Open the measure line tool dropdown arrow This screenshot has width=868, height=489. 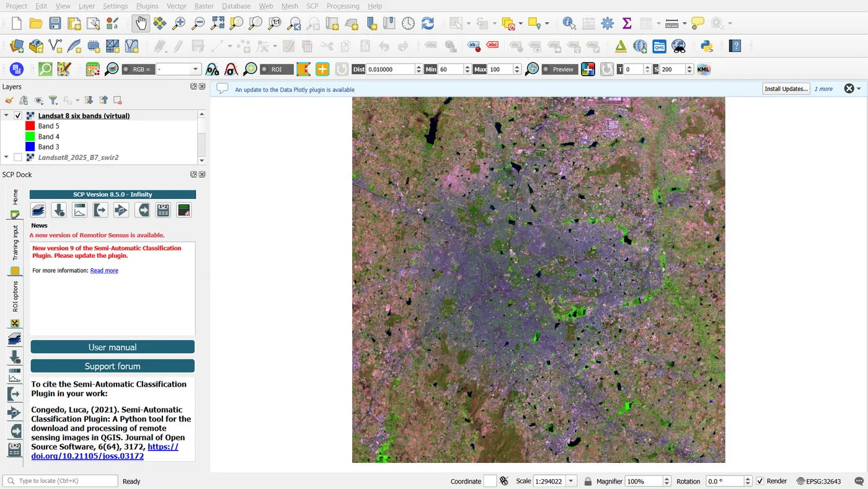pyautogui.click(x=684, y=24)
